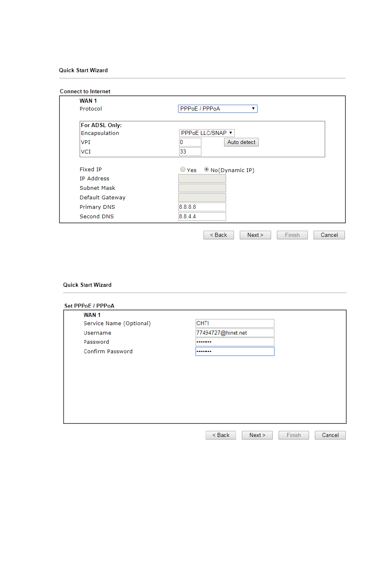Image resolution: width=392 pixels, height=586 pixels.
Task: Click the disabled Default Gateway field
Action: pyautogui.click(x=202, y=197)
